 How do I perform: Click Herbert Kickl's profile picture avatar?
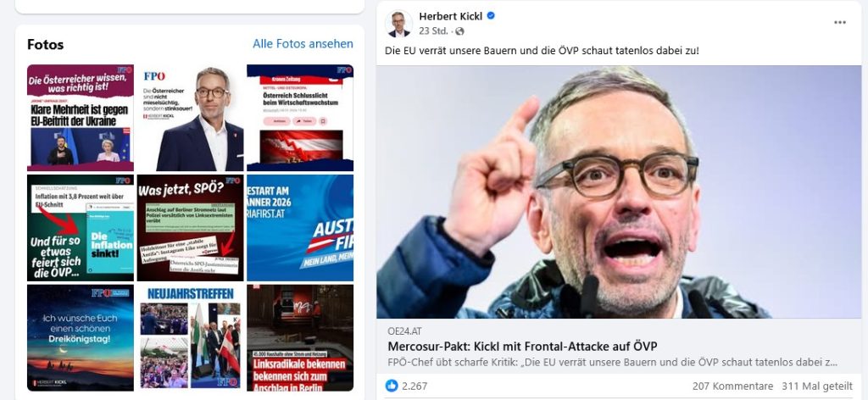(x=398, y=23)
